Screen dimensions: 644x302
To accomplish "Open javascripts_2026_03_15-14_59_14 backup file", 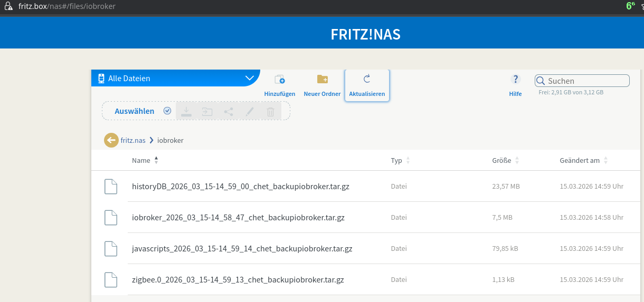I will pos(242,249).
